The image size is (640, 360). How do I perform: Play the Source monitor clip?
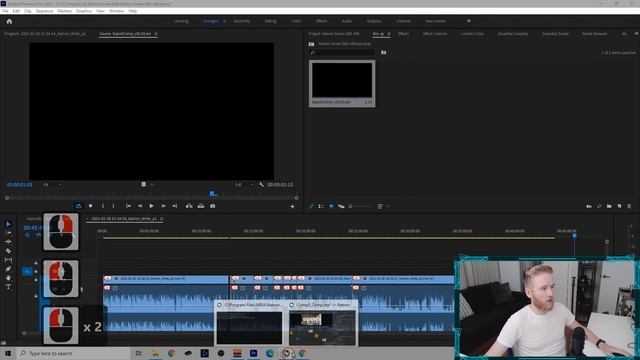pos(151,206)
